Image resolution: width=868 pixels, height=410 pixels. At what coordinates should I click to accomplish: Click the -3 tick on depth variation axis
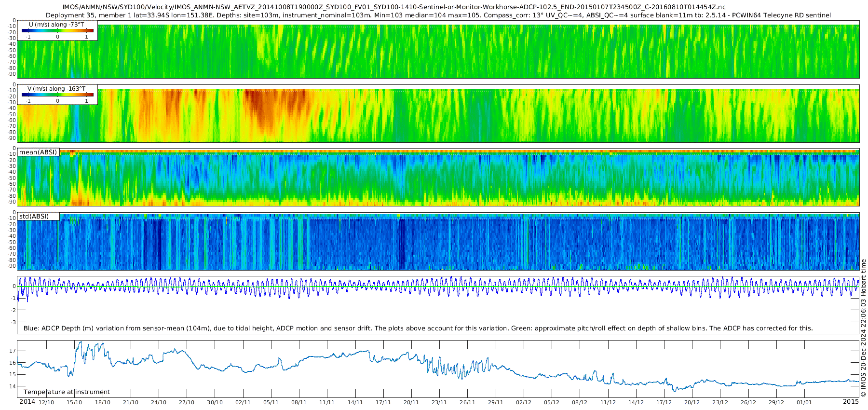pos(14,322)
